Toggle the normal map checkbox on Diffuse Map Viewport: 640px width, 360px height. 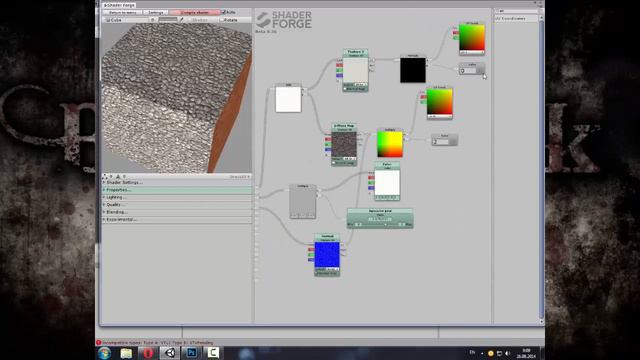pos(334,163)
